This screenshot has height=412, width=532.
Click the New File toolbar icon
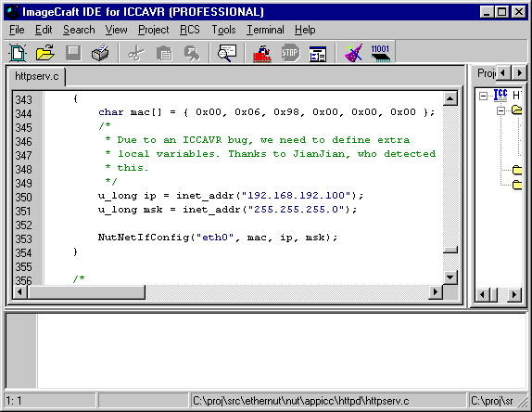pyautogui.click(x=18, y=53)
